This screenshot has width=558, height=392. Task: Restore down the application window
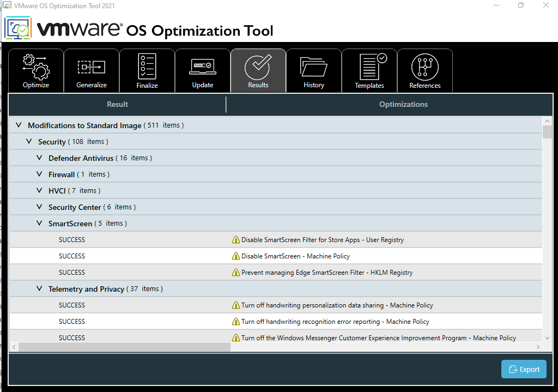(x=521, y=5)
